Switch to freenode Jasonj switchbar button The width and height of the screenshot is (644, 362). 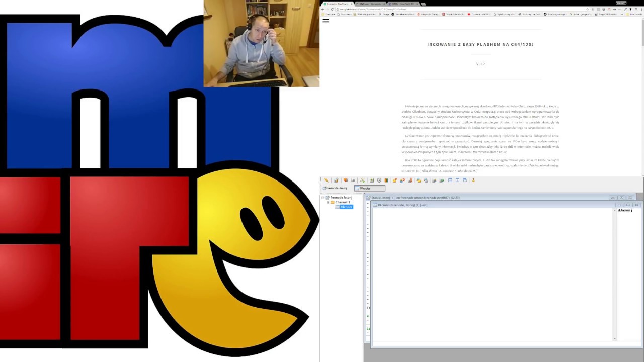tap(335, 188)
